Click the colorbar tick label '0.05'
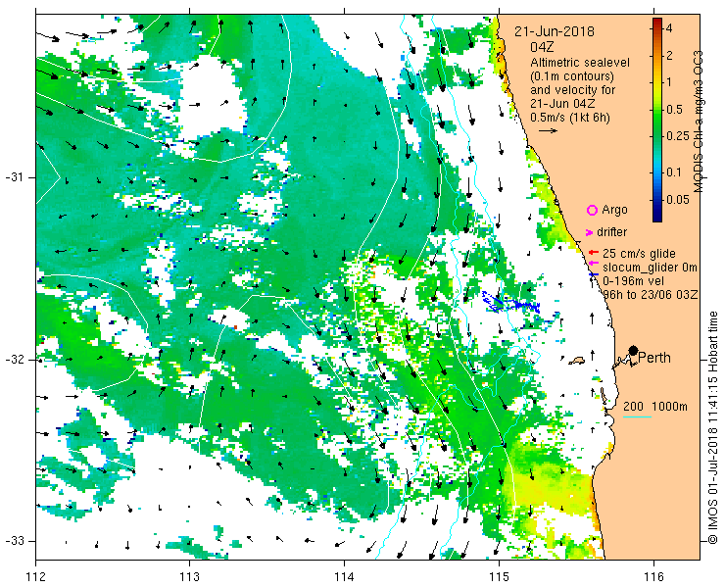The height and width of the screenshot is (588, 725). coord(677,199)
